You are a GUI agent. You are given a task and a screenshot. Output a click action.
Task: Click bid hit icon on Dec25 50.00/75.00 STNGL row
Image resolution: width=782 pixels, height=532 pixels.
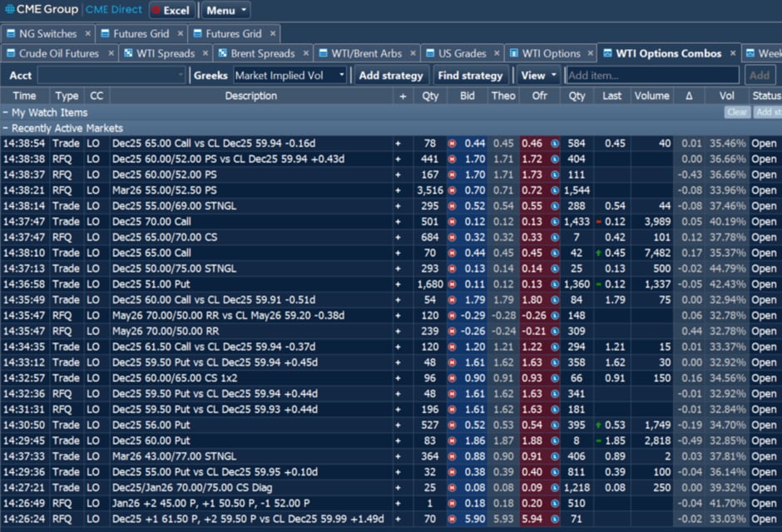tap(452, 269)
